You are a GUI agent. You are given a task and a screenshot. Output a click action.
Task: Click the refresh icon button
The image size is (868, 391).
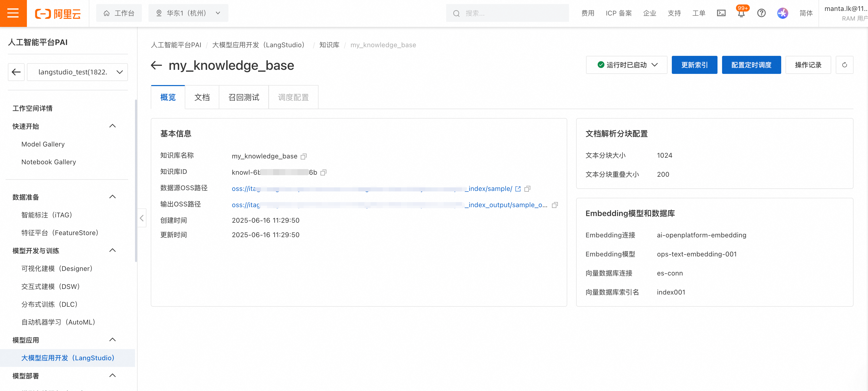click(x=844, y=65)
